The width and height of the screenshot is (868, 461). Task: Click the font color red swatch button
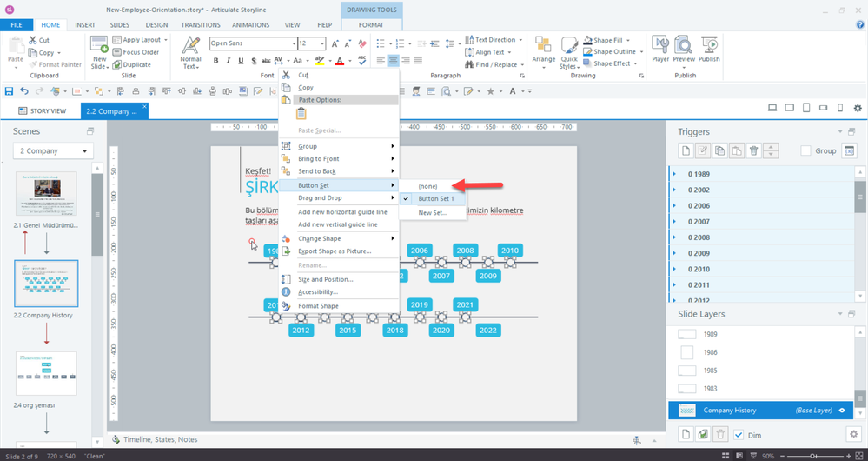click(x=338, y=61)
